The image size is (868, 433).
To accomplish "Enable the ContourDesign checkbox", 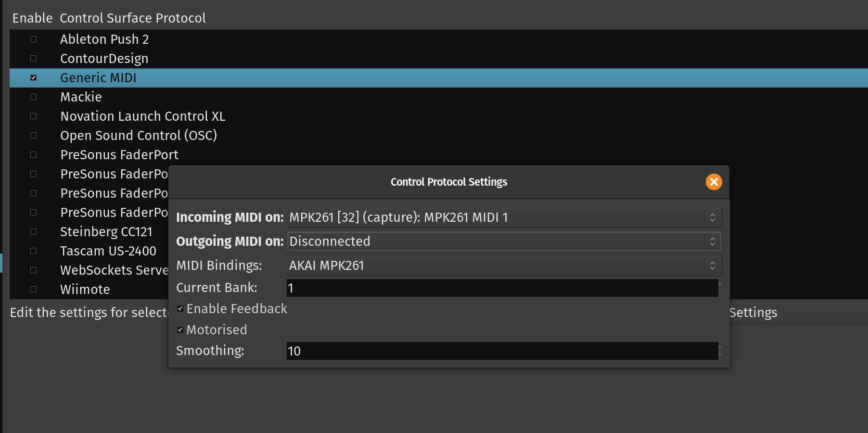I will pos(34,59).
